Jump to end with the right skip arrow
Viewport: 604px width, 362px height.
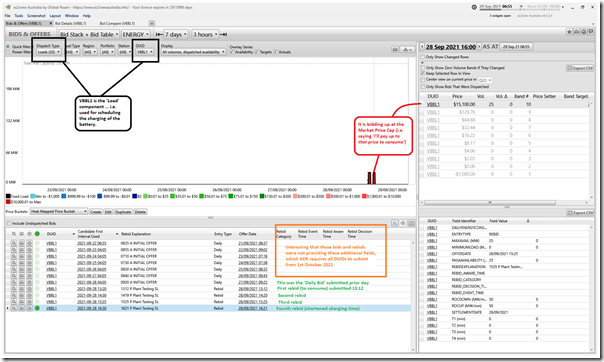point(223,34)
